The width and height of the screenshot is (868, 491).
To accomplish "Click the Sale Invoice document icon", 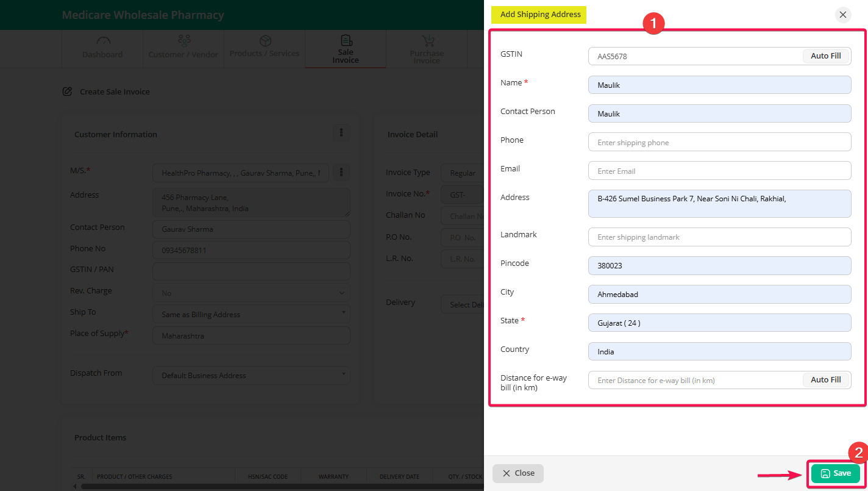I will point(346,40).
